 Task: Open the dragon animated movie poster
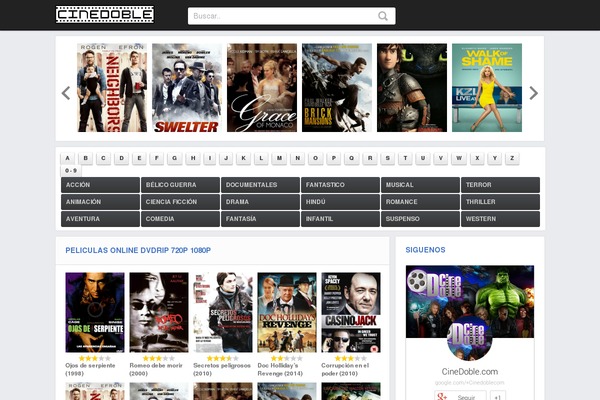coord(412,88)
